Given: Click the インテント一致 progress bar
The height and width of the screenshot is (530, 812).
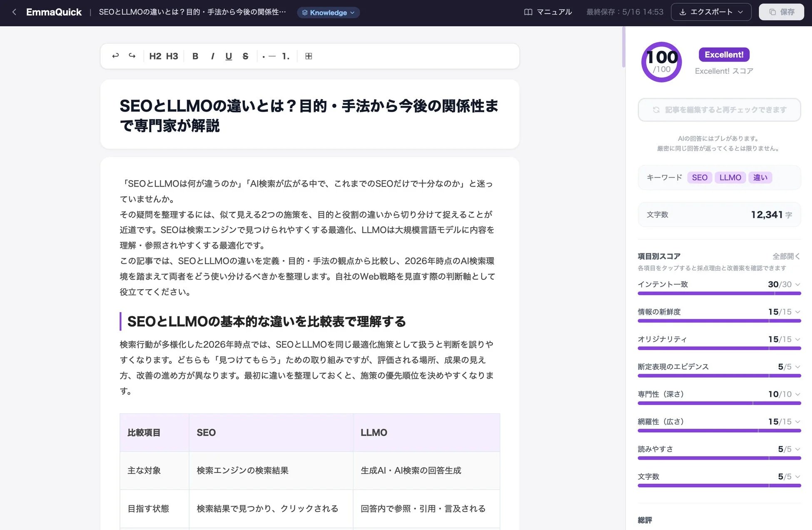Looking at the screenshot, I should point(719,293).
